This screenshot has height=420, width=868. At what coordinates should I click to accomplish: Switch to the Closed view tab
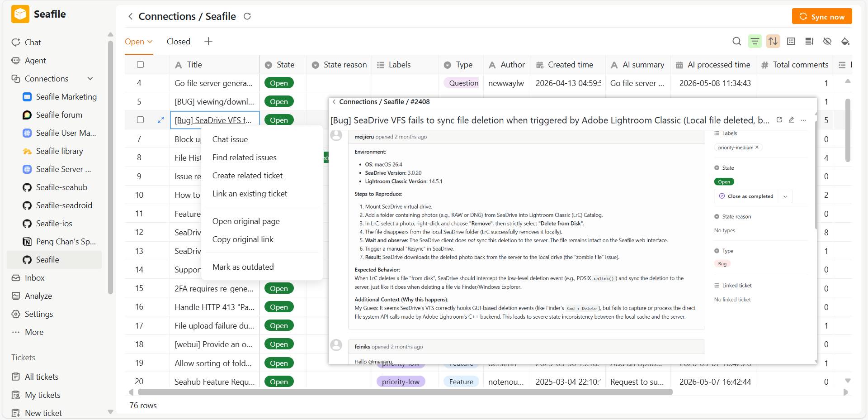[179, 41]
